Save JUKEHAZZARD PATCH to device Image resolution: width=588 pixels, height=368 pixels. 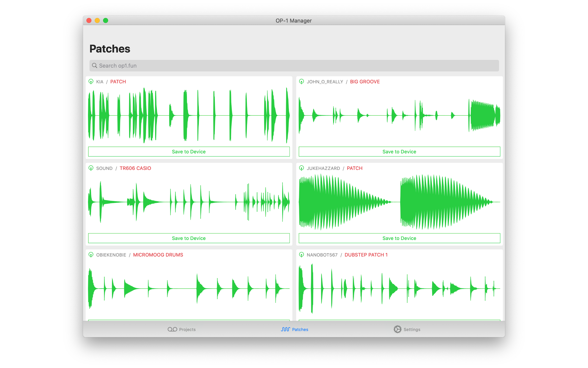[399, 238]
